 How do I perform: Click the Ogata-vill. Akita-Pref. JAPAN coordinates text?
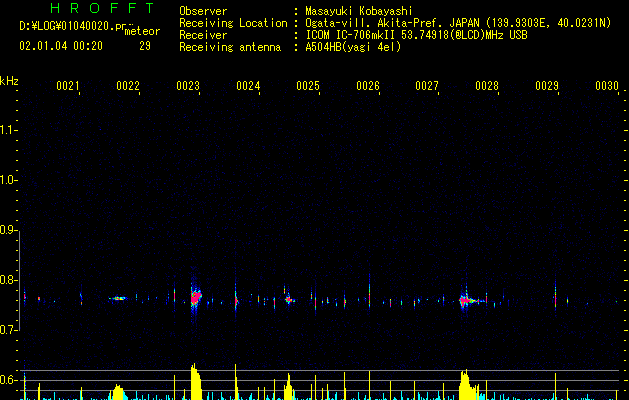click(x=458, y=23)
